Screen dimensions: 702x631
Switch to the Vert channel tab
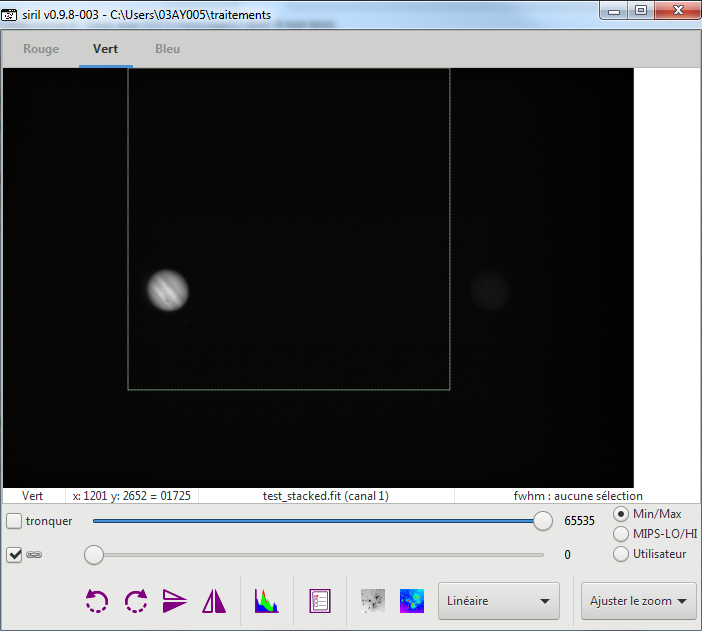pyautogui.click(x=106, y=49)
